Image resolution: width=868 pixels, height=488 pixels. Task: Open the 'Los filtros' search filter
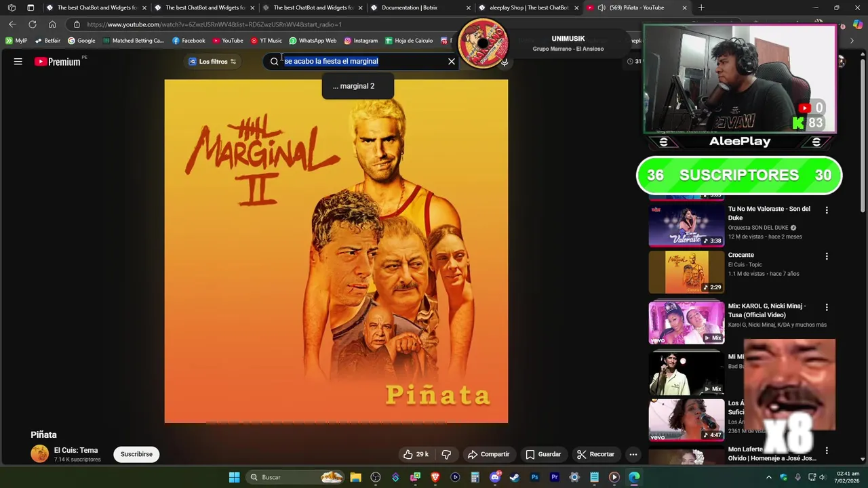click(x=212, y=62)
